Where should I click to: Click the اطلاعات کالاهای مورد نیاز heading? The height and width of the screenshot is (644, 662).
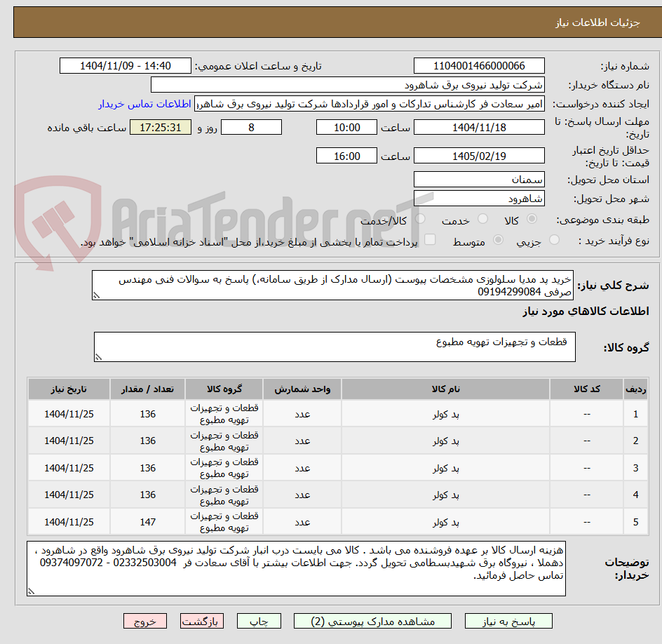[586, 311]
